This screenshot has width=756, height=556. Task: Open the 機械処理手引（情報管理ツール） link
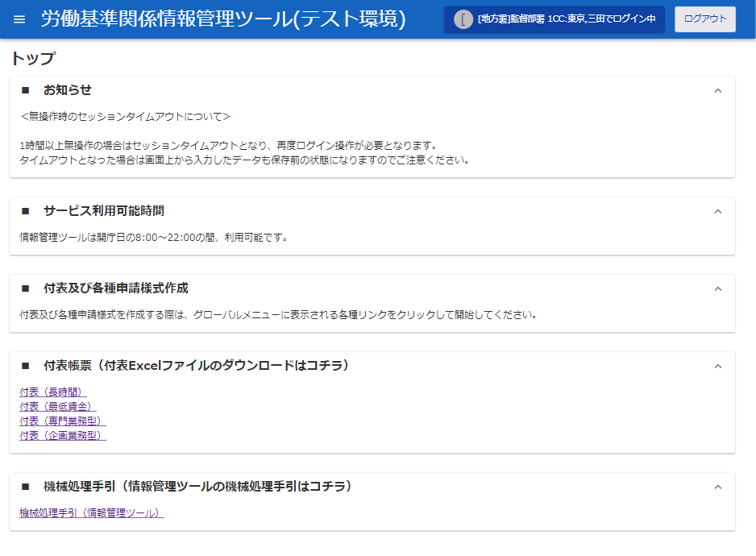point(91,513)
